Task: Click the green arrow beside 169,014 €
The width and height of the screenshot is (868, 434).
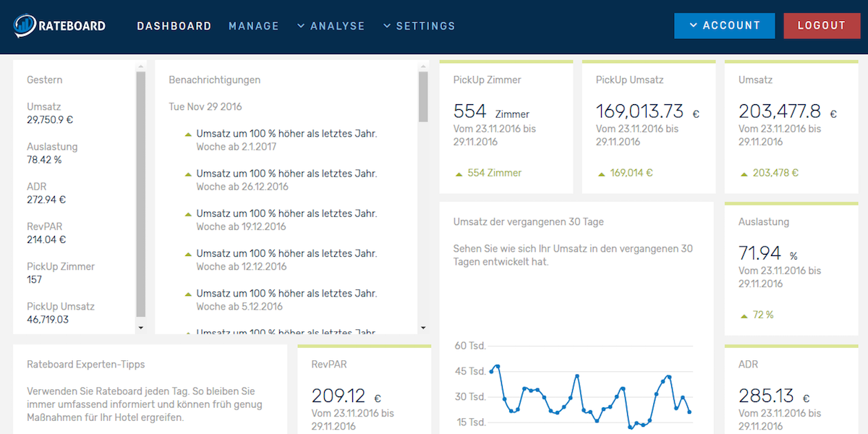Action: pyautogui.click(x=600, y=174)
